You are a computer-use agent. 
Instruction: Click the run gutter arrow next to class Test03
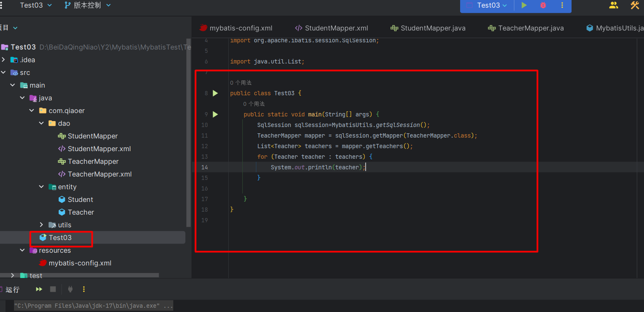215,93
